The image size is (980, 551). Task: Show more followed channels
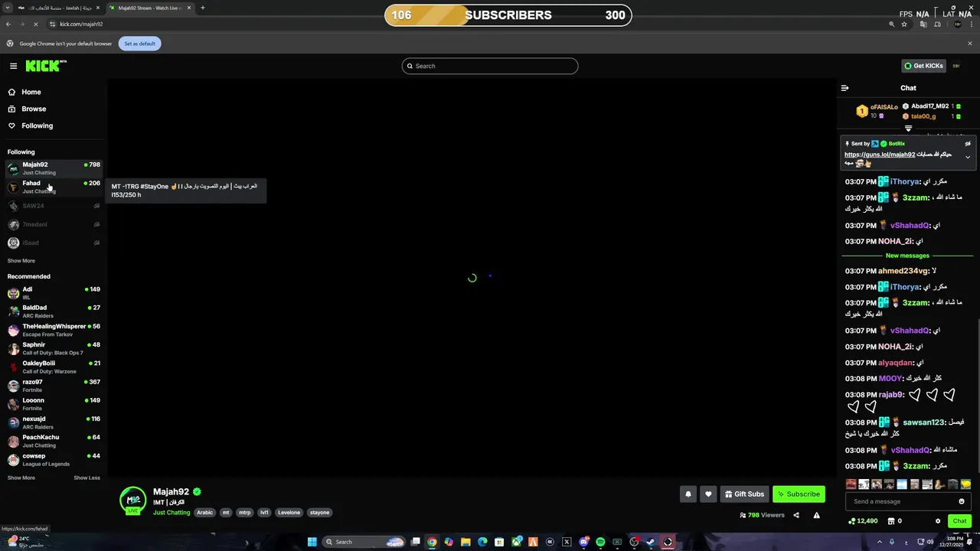point(21,261)
